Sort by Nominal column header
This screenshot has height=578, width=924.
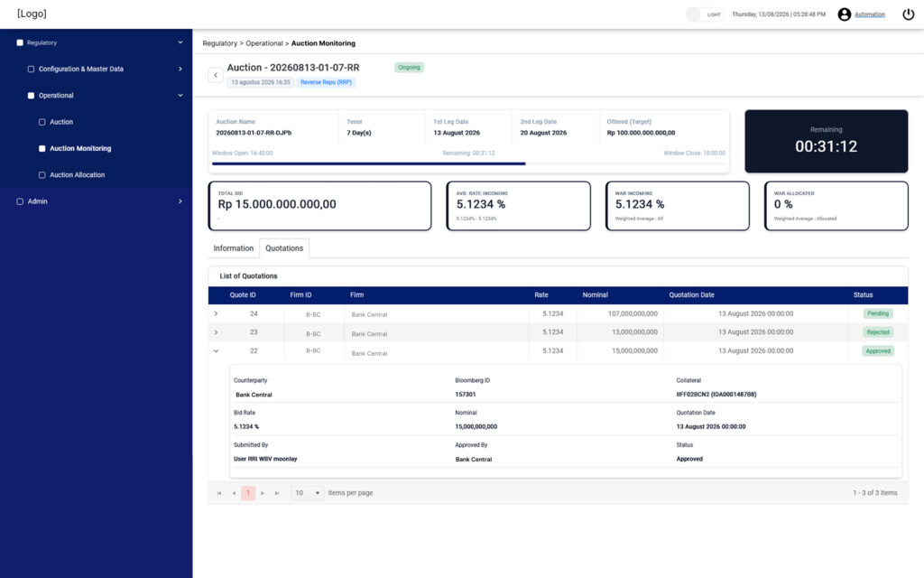click(x=596, y=295)
